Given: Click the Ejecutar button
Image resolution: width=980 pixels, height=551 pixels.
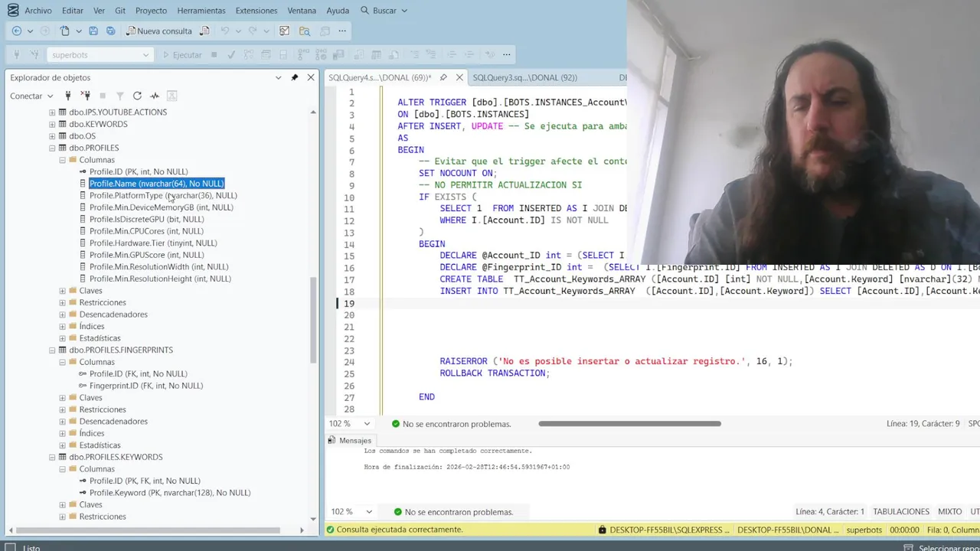Looking at the screenshot, I should click(182, 54).
